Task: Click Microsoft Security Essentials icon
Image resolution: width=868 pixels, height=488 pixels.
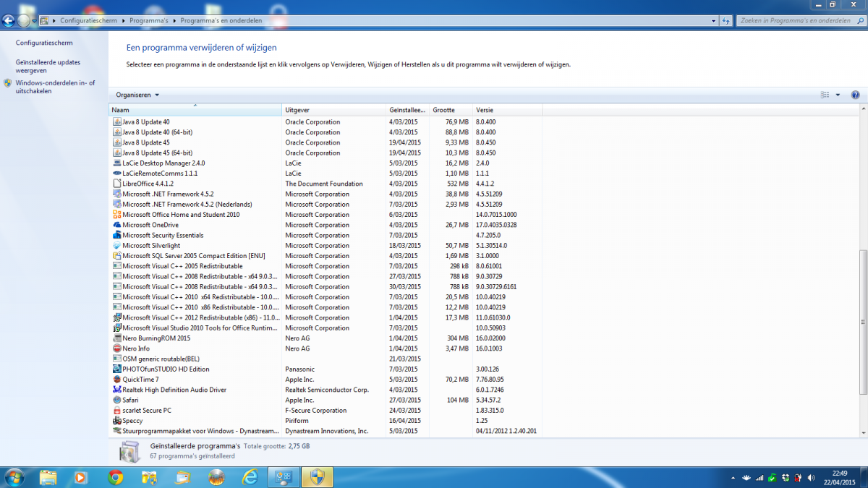Action: tap(117, 235)
